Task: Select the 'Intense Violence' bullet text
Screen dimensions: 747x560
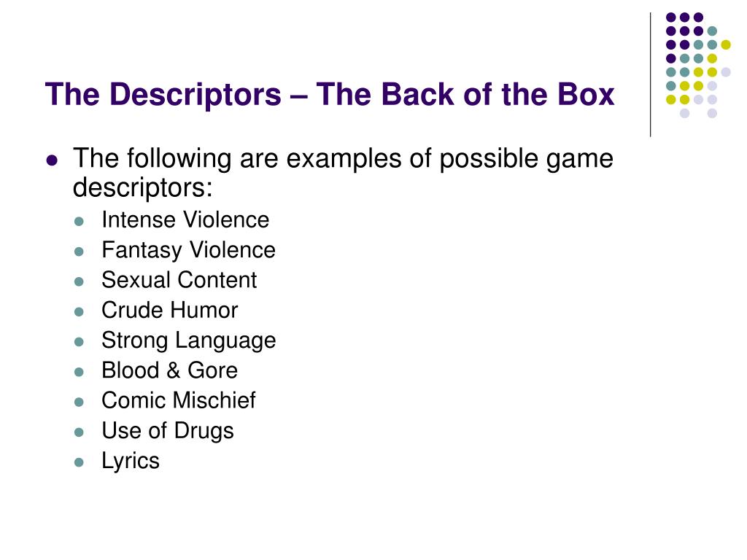Action: click(x=185, y=220)
